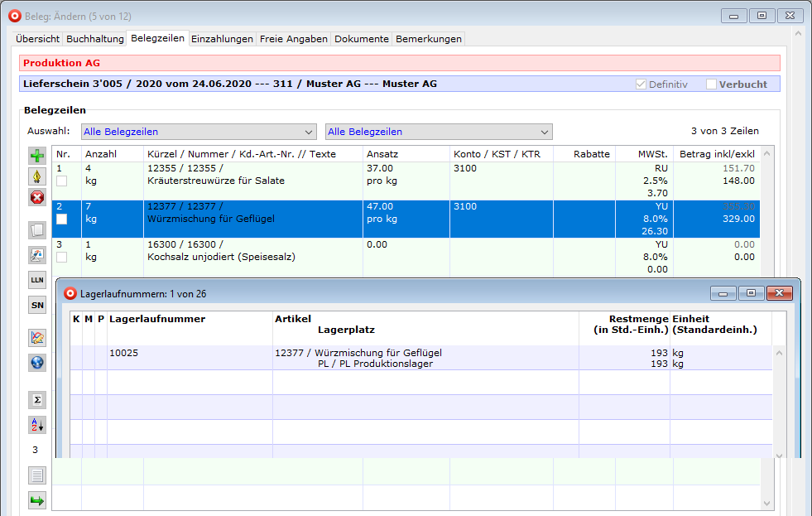Go to the Dokumente tab
Screen dimensions: 812x516
tap(362, 39)
